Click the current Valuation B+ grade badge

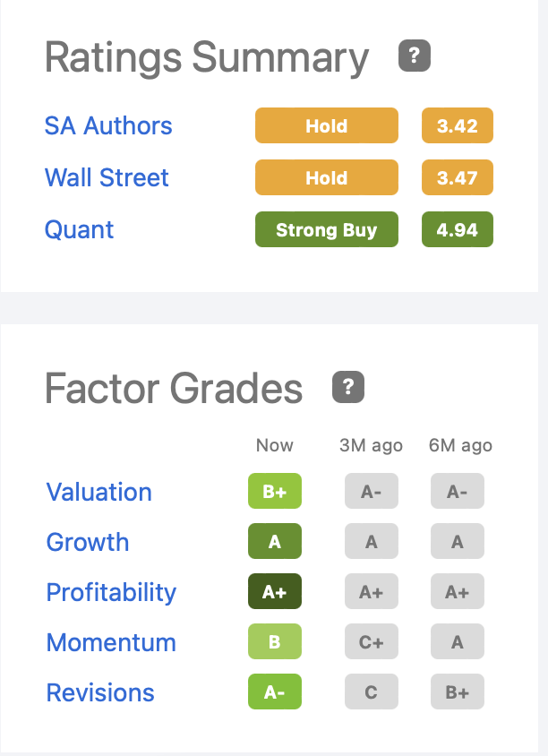pos(275,492)
